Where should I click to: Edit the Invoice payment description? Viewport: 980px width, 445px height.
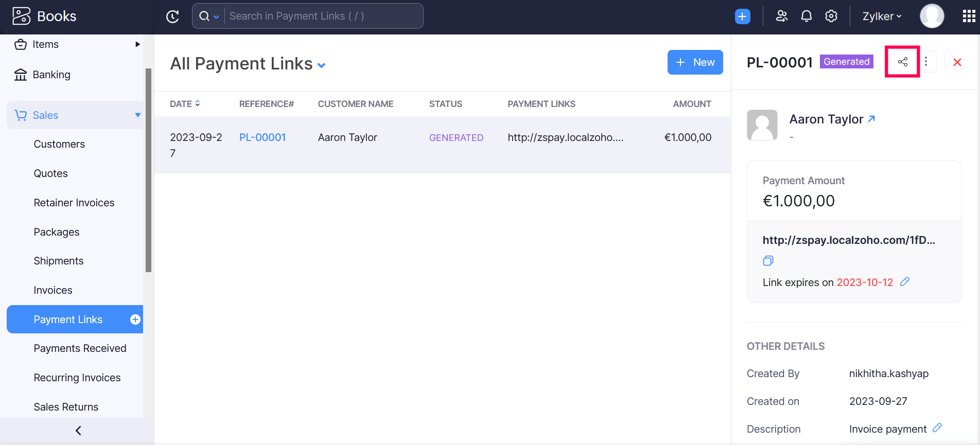coord(937,428)
